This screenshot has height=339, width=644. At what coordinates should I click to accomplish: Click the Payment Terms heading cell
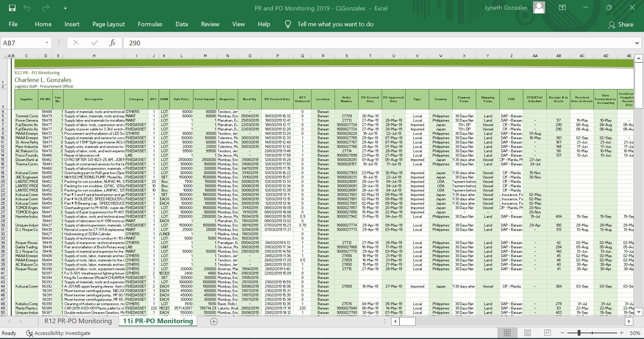464,99
